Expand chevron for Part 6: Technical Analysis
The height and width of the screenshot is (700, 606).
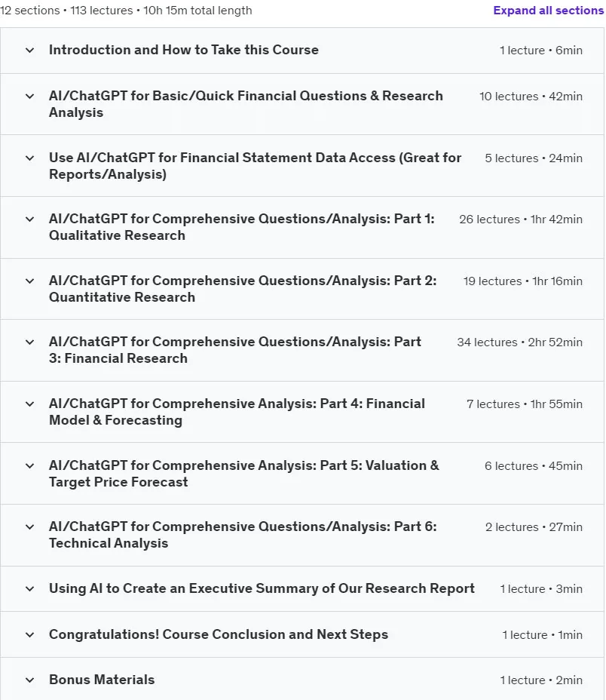(29, 527)
